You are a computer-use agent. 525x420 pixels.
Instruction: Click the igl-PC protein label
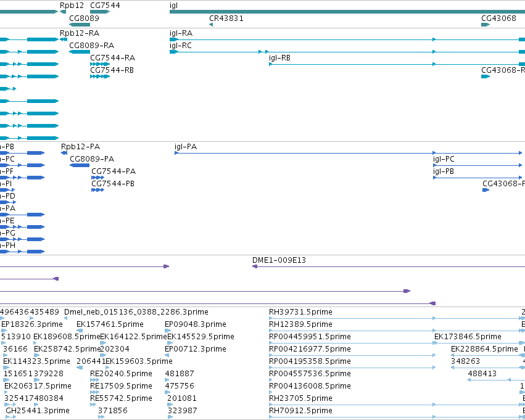(x=444, y=159)
